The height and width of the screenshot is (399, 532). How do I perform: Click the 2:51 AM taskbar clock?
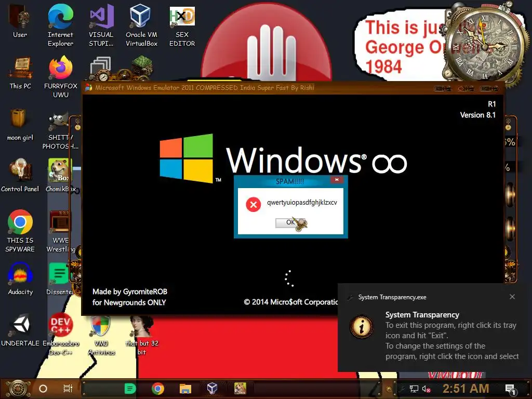click(x=465, y=388)
